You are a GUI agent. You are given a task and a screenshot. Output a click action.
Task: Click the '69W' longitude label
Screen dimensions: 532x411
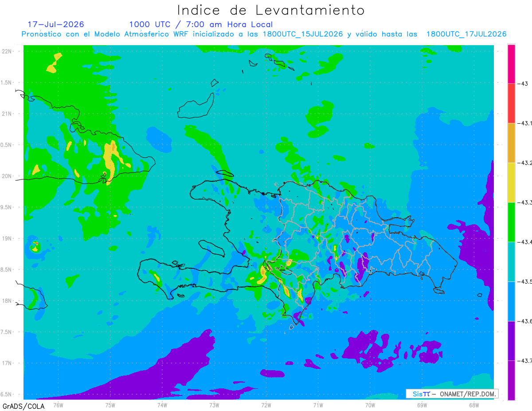(422, 405)
